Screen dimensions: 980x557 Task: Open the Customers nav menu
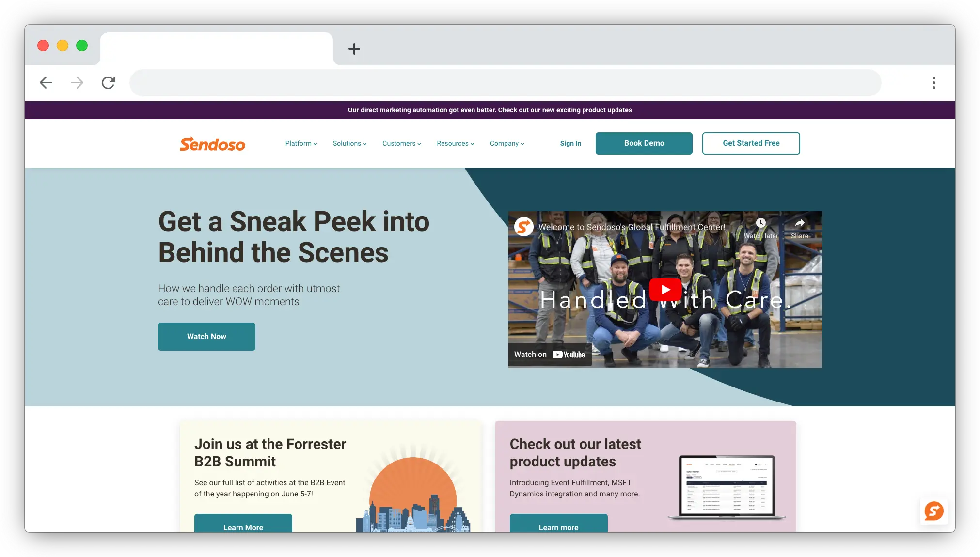401,144
